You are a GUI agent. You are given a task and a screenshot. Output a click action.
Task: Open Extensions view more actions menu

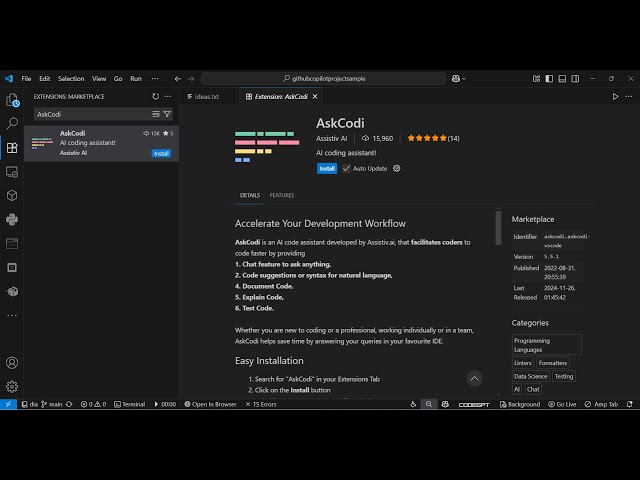point(168,96)
